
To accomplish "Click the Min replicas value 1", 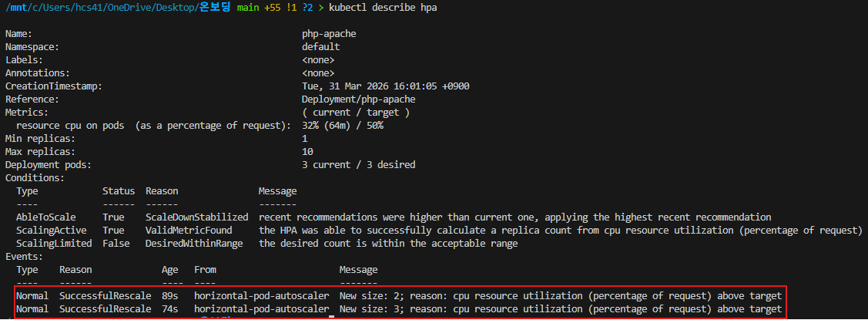I will click(x=305, y=139).
